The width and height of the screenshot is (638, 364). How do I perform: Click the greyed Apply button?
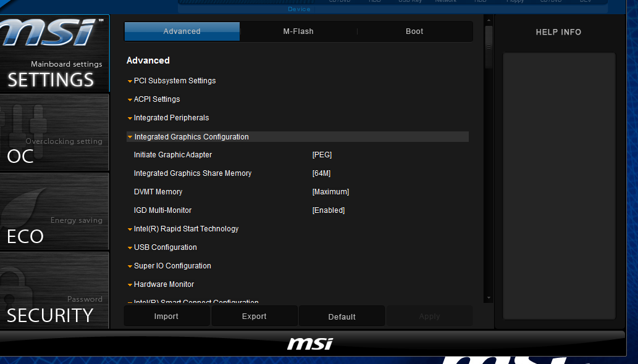point(429,316)
